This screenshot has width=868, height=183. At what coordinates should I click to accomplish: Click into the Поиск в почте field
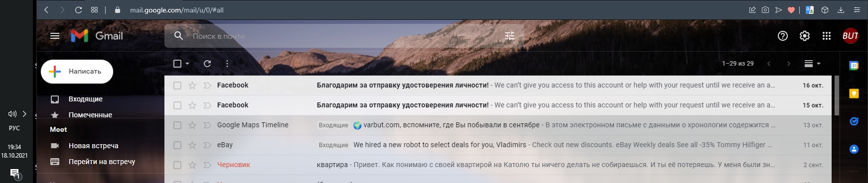[x=344, y=36]
